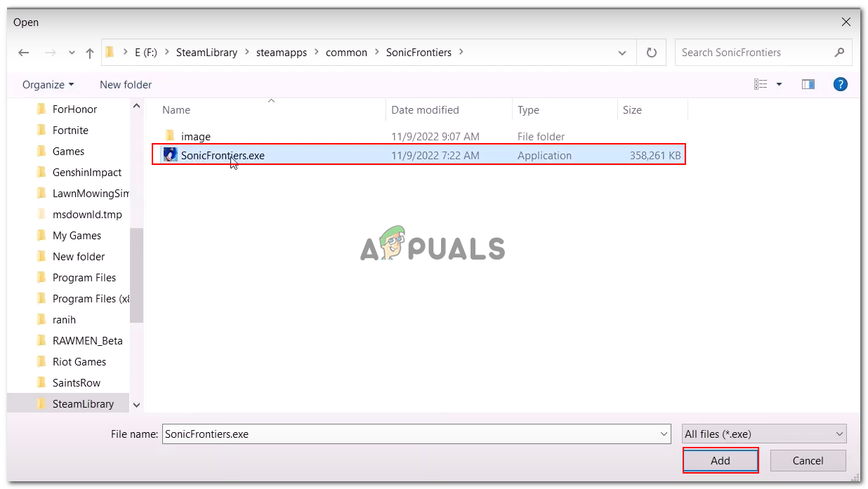Open the image folder
This screenshot has width=868, height=489.
(x=196, y=136)
